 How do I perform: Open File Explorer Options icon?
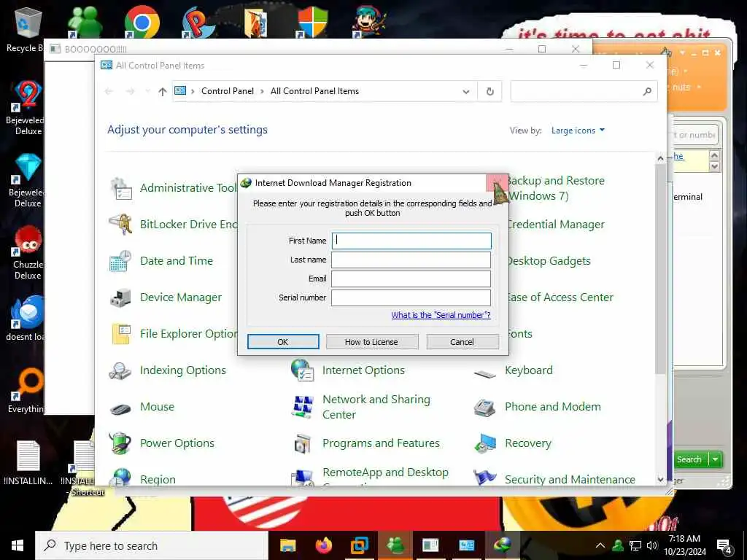[121, 334]
